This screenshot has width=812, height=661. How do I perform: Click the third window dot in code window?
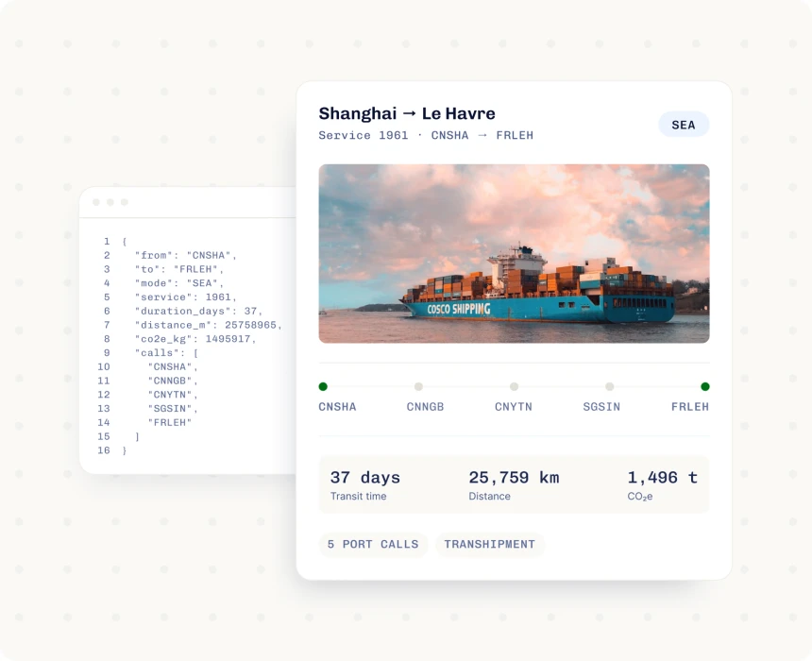tap(125, 202)
